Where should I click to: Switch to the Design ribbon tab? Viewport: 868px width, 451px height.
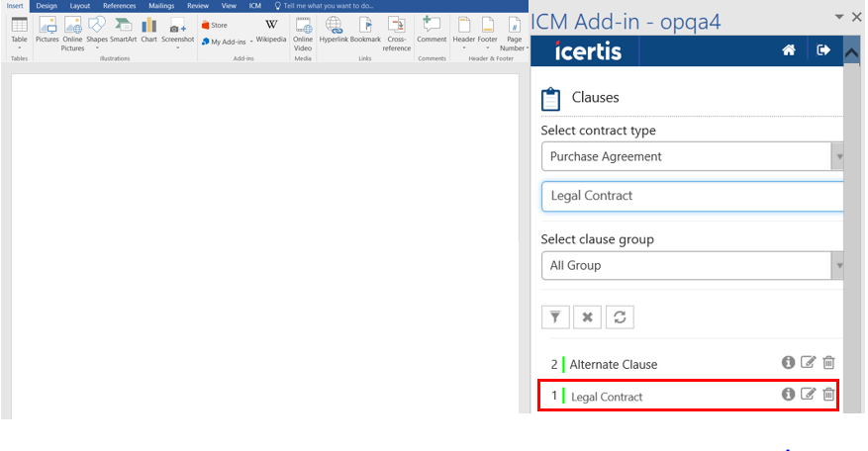pos(47,6)
